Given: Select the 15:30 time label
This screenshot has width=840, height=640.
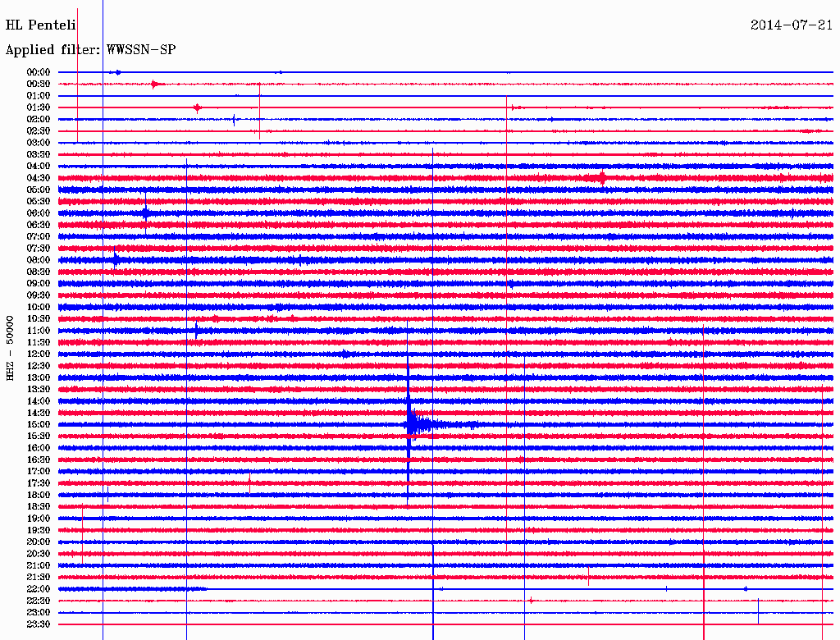Looking at the screenshot, I should pos(38,437).
